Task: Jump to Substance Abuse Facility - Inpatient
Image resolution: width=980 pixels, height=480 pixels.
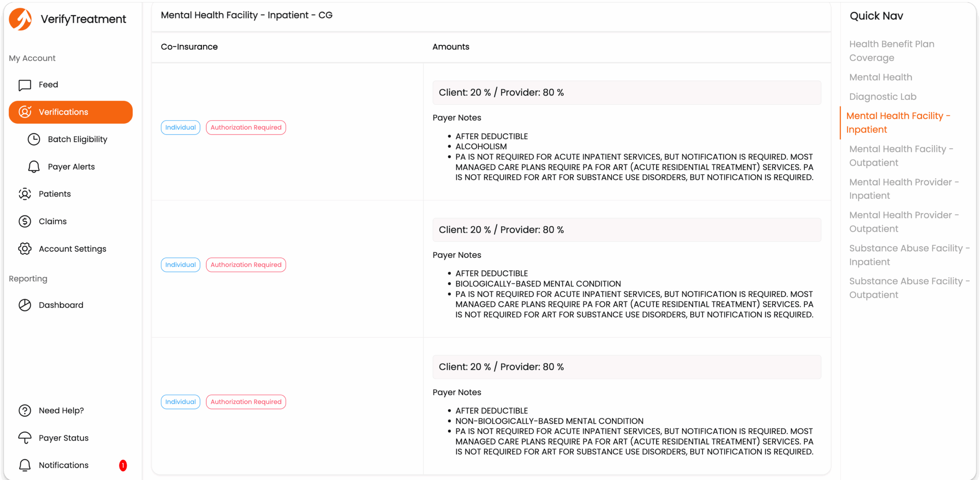Action: pyautogui.click(x=909, y=255)
